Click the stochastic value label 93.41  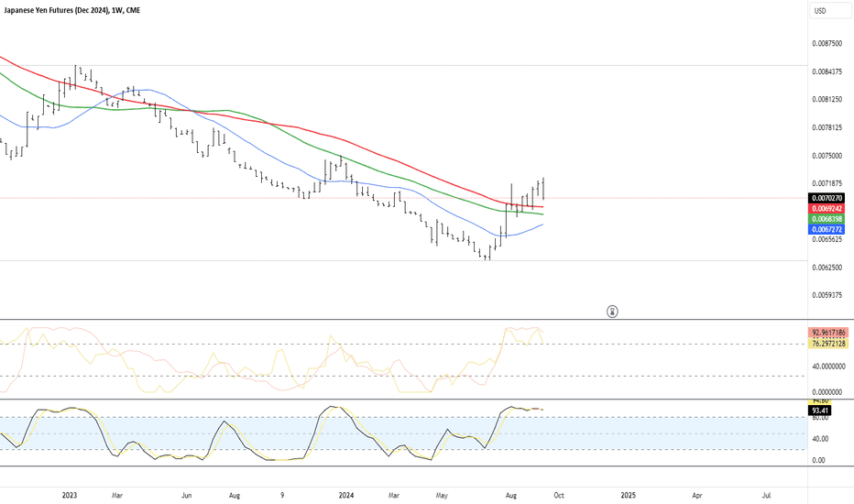click(x=820, y=411)
